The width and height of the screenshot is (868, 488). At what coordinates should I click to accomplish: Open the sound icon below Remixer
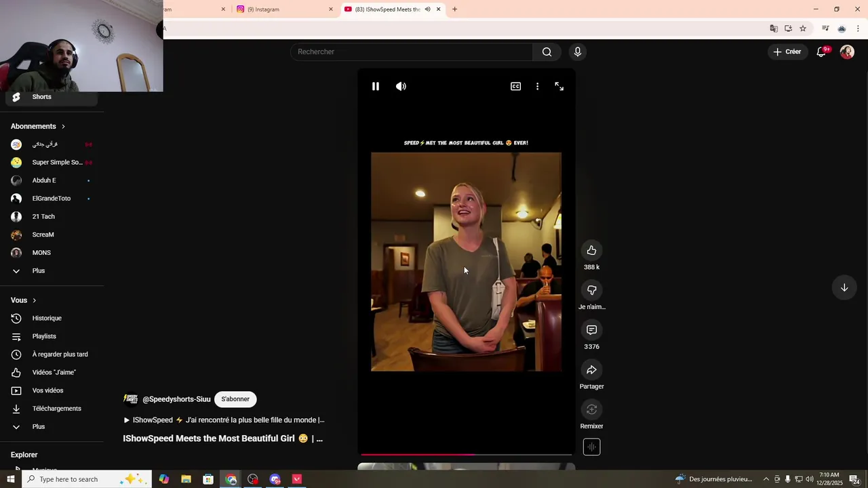[x=591, y=447]
